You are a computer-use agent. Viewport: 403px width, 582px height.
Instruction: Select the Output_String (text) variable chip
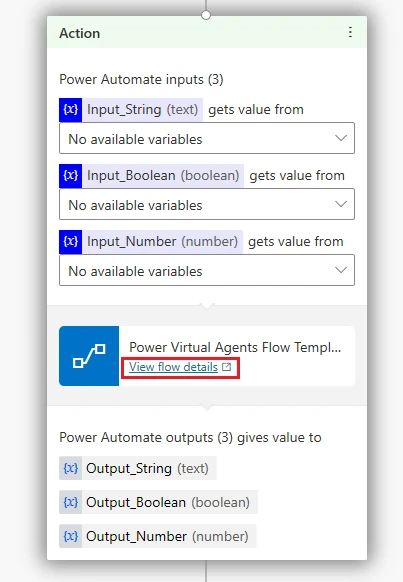click(138, 468)
